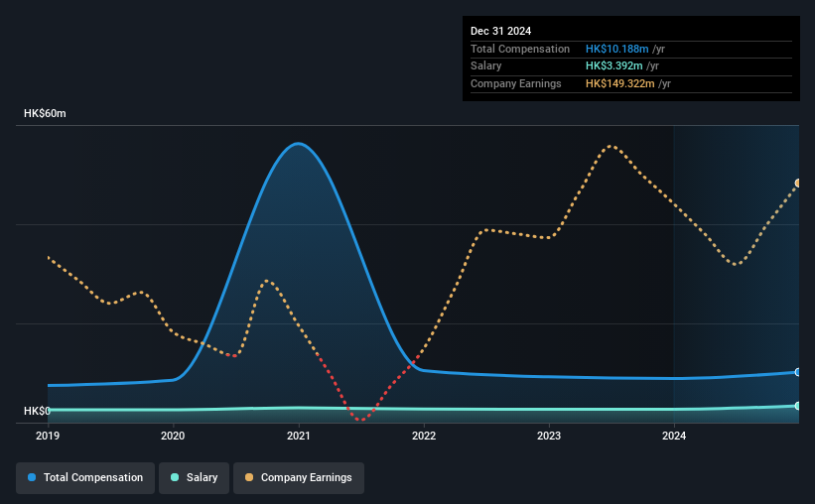Screen dimensions: 815x504
Task: Click the 2022 x-axis label
Action: [x=424, y=436]
